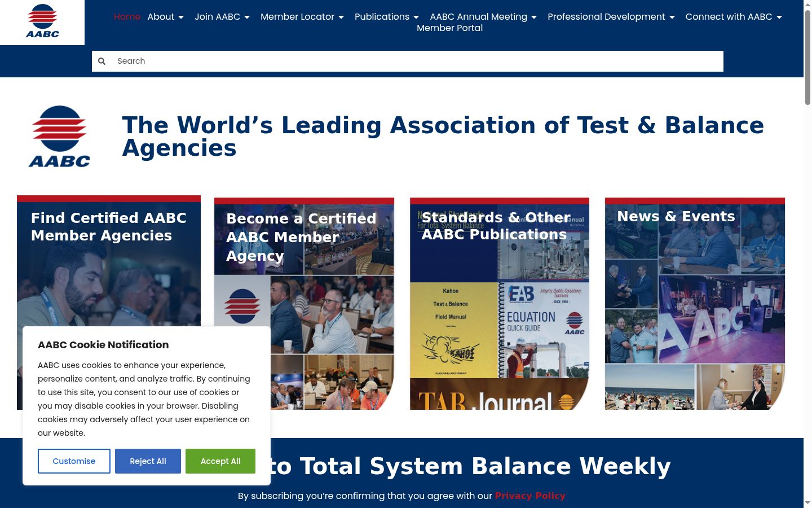Go to the Home menu item

click(x=127, y=17)
